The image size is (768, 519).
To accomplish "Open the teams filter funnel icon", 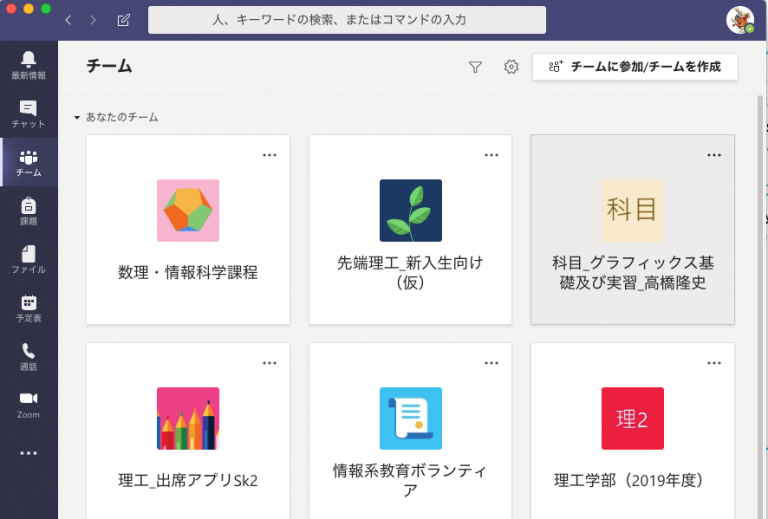I will [x=475, y=67].
